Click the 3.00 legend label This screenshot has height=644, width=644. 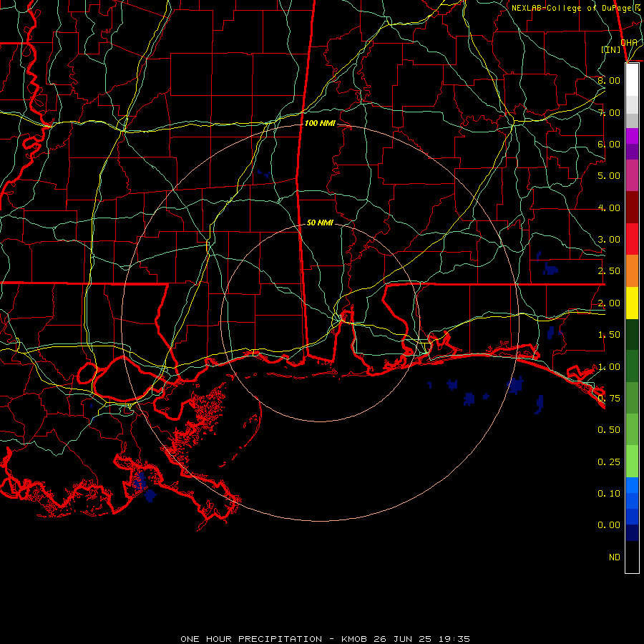609,240
